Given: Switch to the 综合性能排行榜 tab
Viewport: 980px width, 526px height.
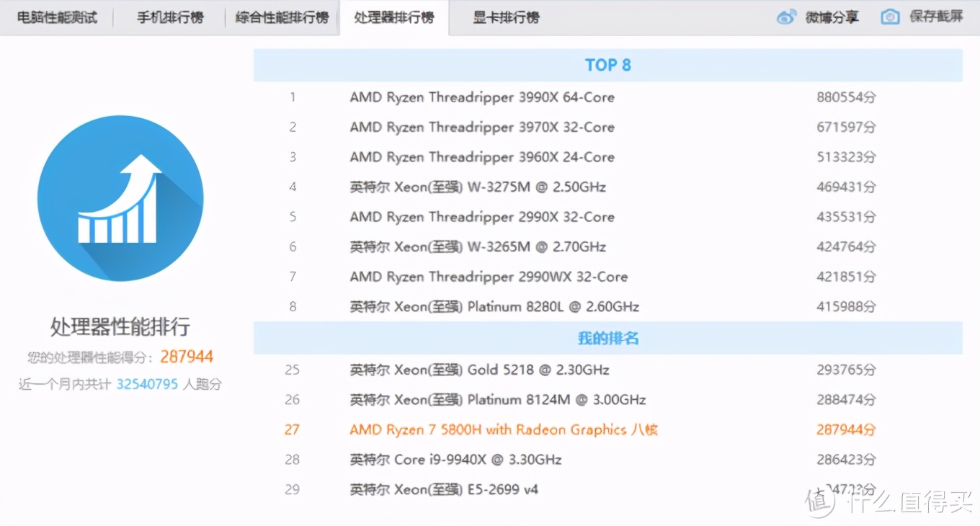Looking at the screenshot, I should [282, 17].
